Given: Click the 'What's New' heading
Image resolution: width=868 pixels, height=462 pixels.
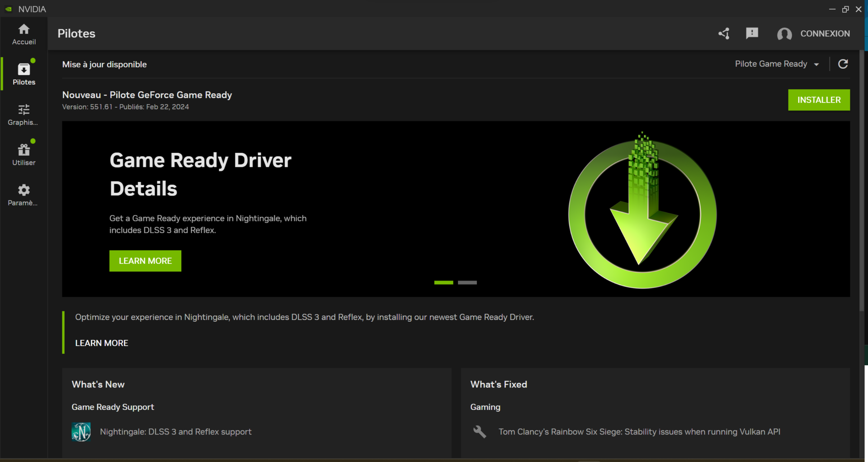Looking at the screenshot, I should coord(98,384).
